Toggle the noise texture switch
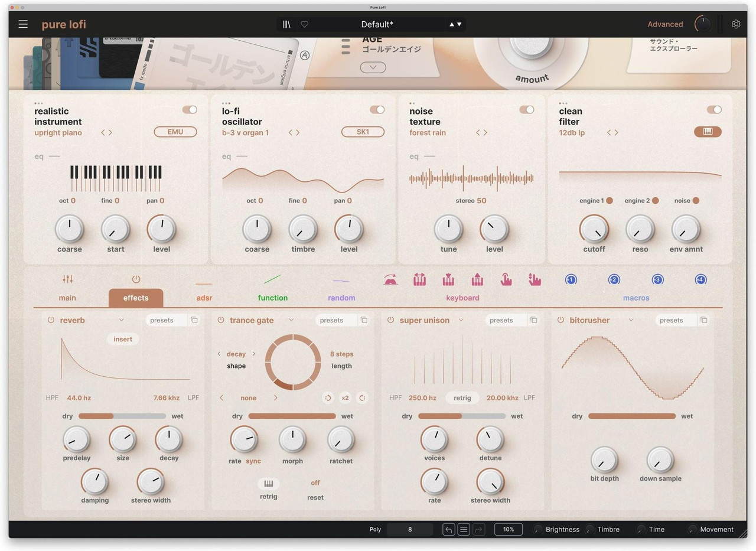The width and height of the screenshot is (756, 551). coord(526,110)
